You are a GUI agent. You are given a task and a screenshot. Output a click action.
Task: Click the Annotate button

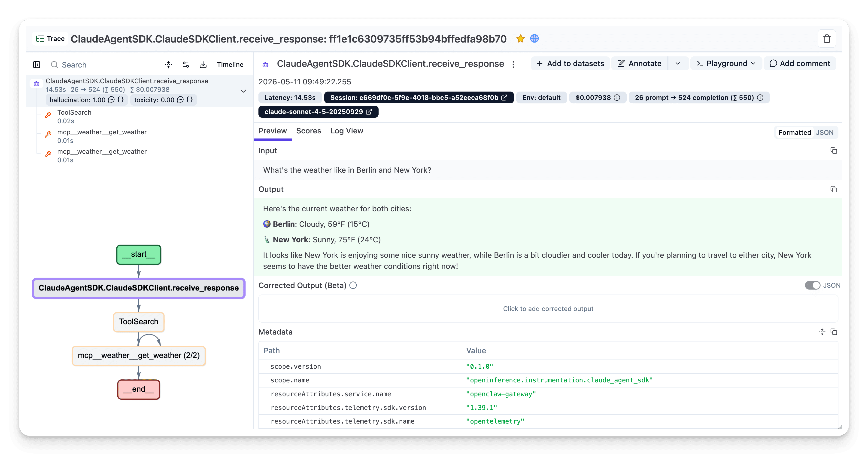640,63
